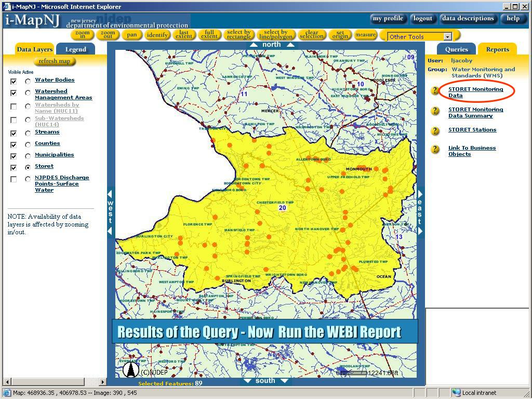The height and width of the screenshot is (399, 532).
Task: Click help icon beside STORET Monitoring Data Summary
Action: pos(435,111)
